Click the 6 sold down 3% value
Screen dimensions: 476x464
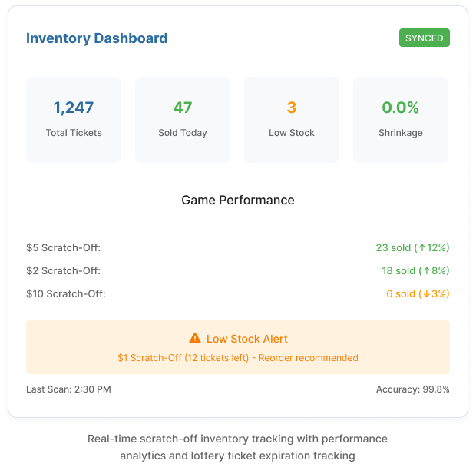coord(418,293)
